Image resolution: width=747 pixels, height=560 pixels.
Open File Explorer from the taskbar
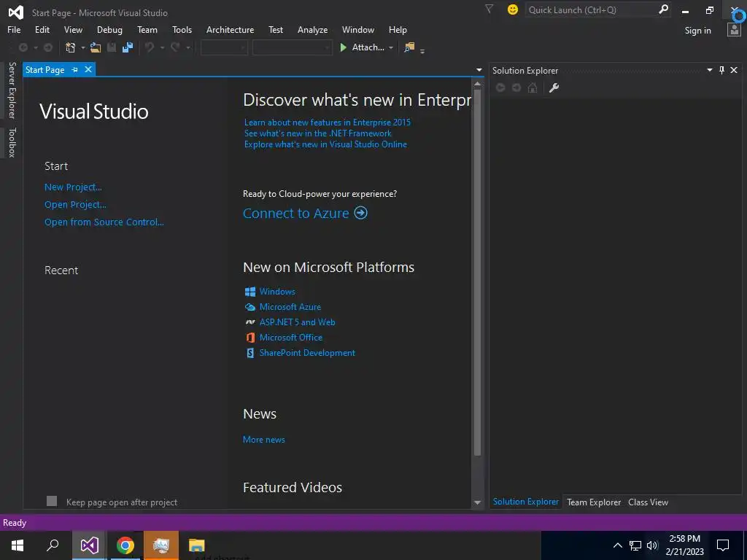pos(196,545)
